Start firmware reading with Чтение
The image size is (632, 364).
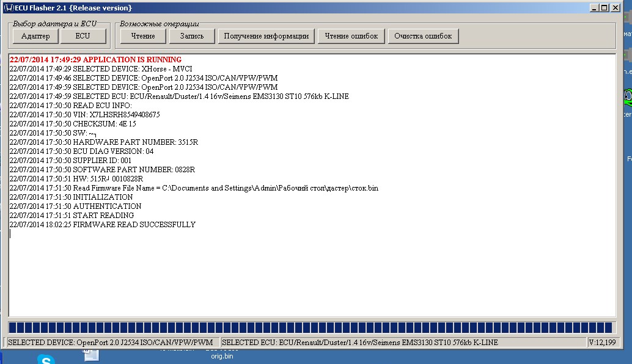[142, 36]
